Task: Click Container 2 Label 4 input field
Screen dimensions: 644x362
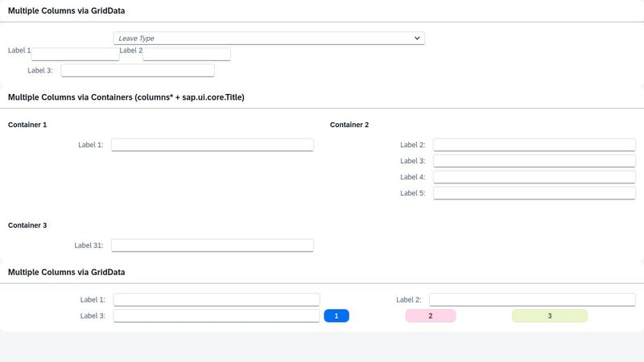Action: tap(535, 177)
